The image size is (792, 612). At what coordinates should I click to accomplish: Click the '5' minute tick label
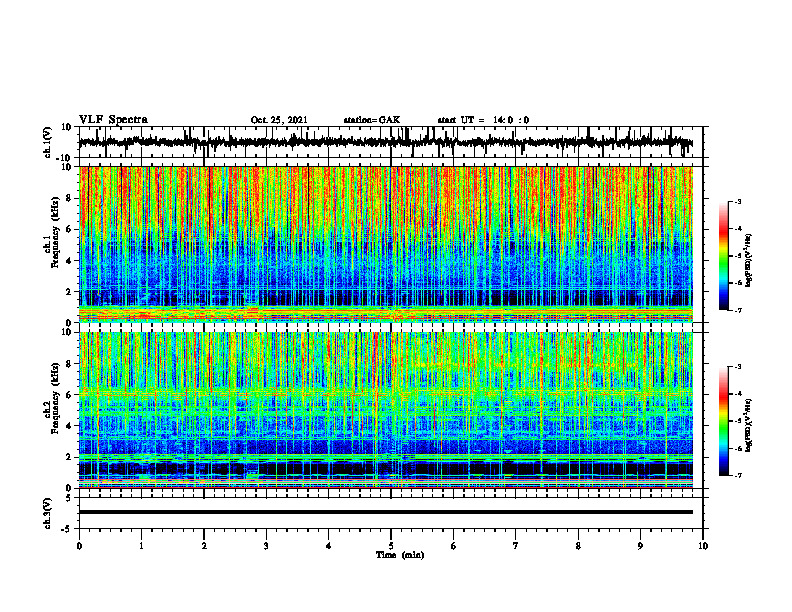(391, 546)
